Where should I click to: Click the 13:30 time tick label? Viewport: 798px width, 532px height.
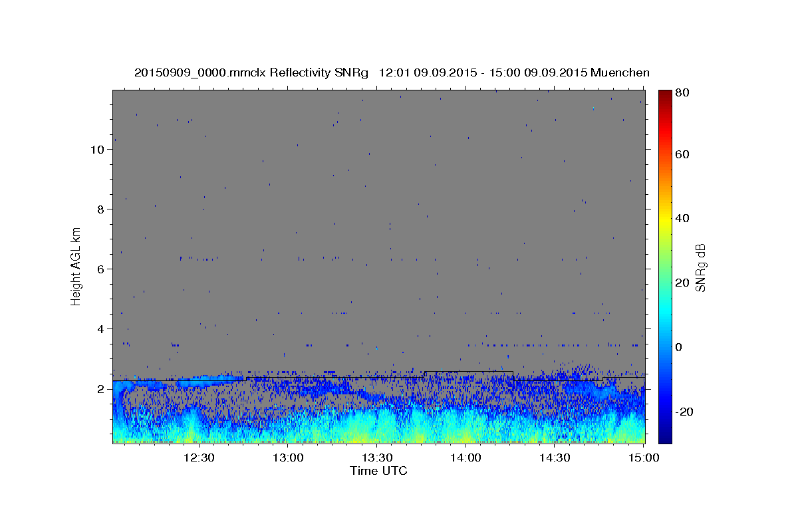tap(377, 458)
